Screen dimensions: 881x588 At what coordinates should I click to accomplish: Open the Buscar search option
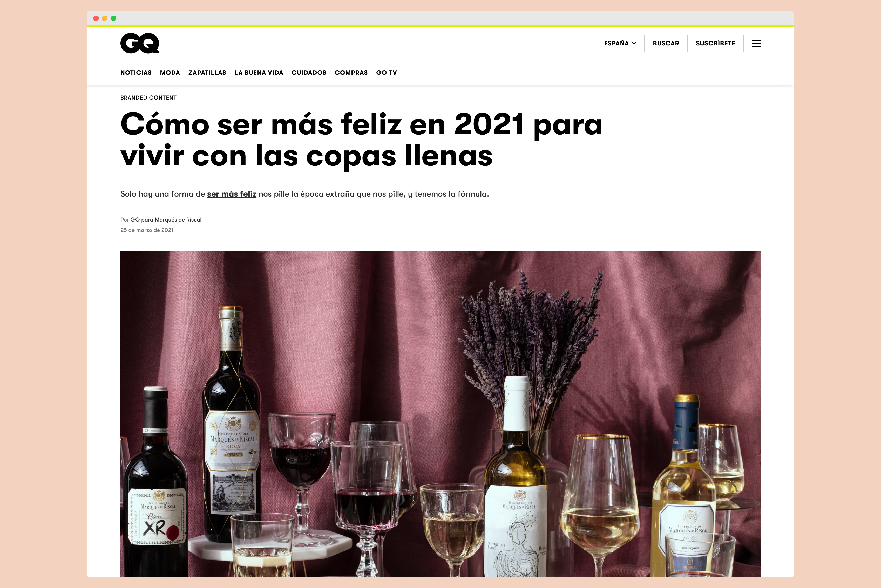[x=666, y=43]
